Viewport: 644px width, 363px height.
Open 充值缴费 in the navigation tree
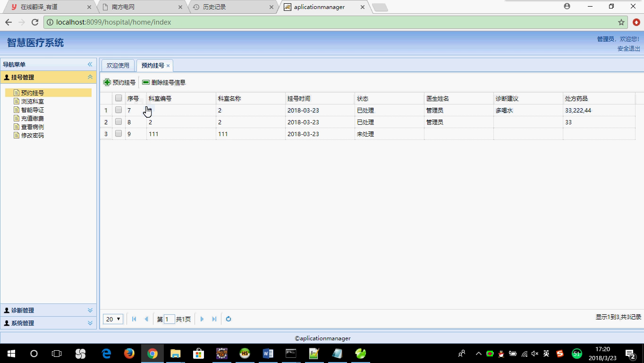click(33, 119)
